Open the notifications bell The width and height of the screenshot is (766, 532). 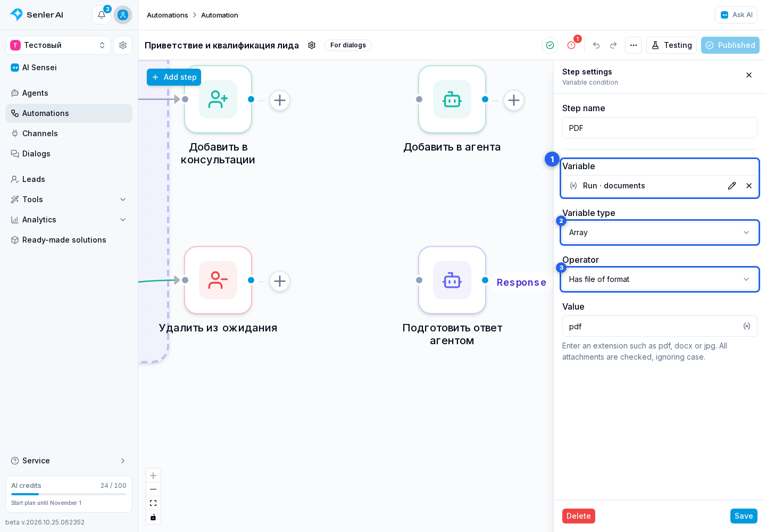102,15
